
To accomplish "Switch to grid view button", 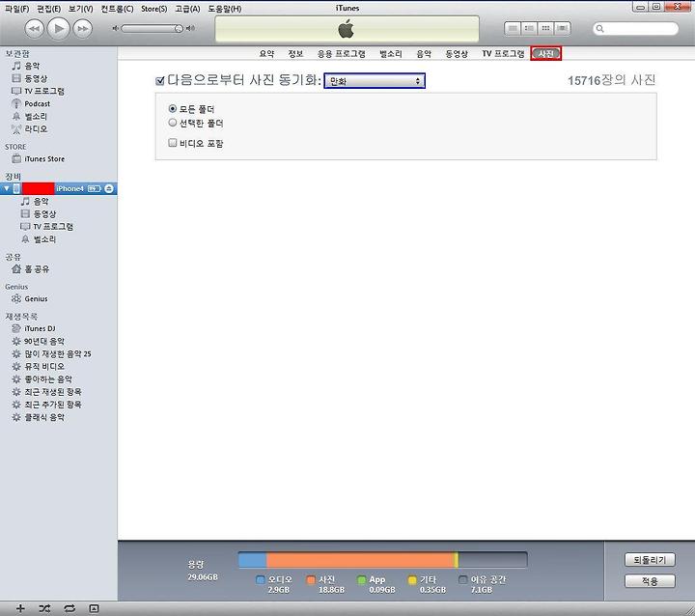I will pos(545,28).
